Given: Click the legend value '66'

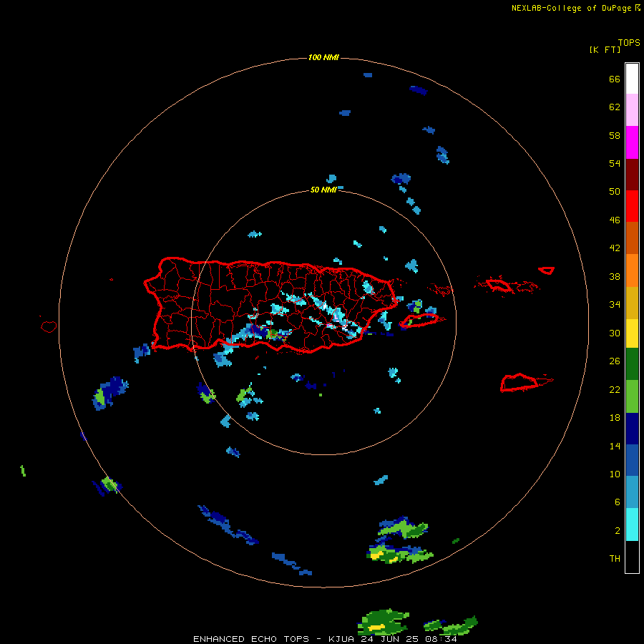Looking at the screenshot, I should coord(615,79).
